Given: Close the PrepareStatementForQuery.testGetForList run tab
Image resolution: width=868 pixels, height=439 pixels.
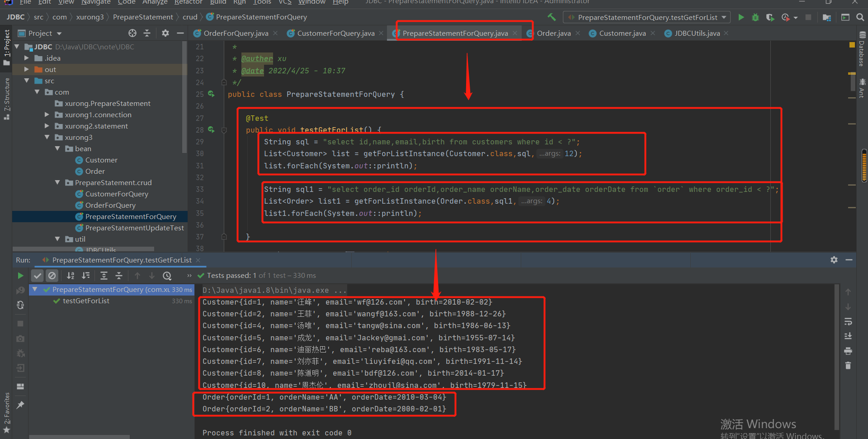Looking at the screenshot, I should 198,260.
